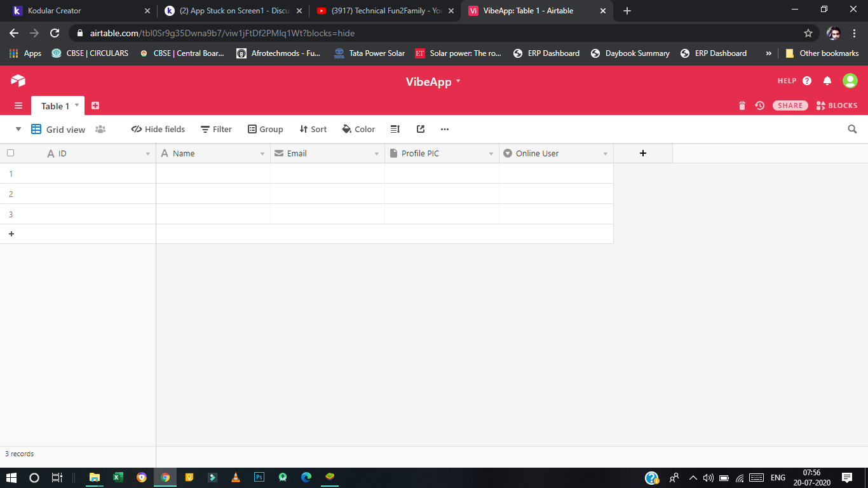
Task: Open the Tata Power Solar bookmark
Action: coord(369,53)
